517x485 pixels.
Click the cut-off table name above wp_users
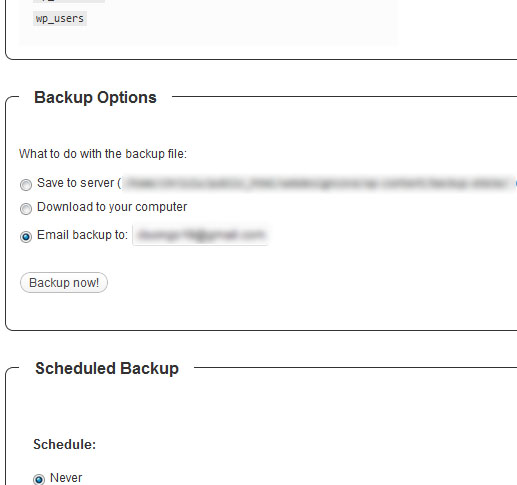pos(69,1)
